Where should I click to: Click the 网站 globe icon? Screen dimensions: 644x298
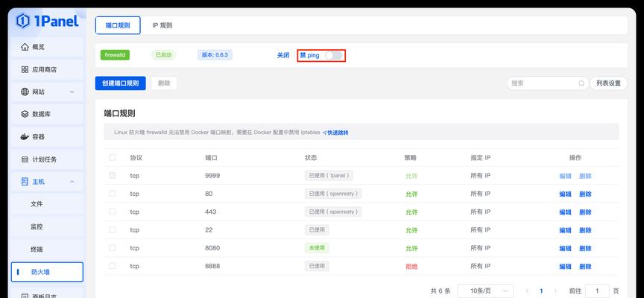coord(25,92)
